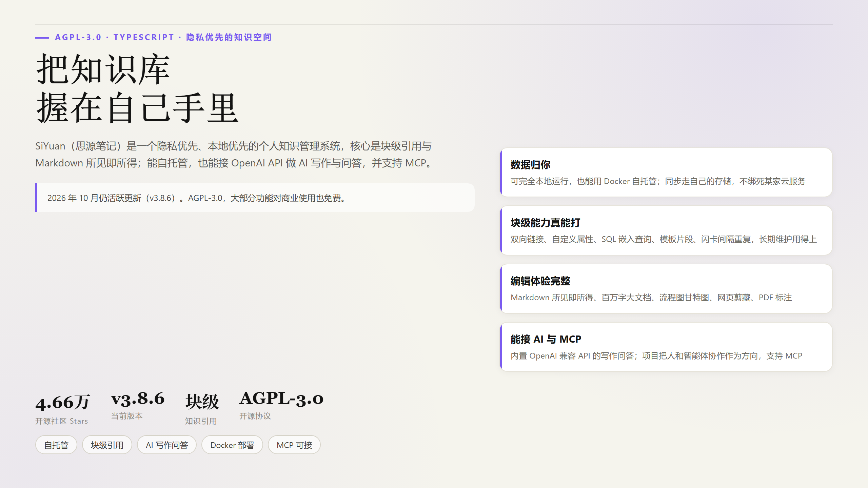Click the 自托管 tag pill

pos(56,445)
